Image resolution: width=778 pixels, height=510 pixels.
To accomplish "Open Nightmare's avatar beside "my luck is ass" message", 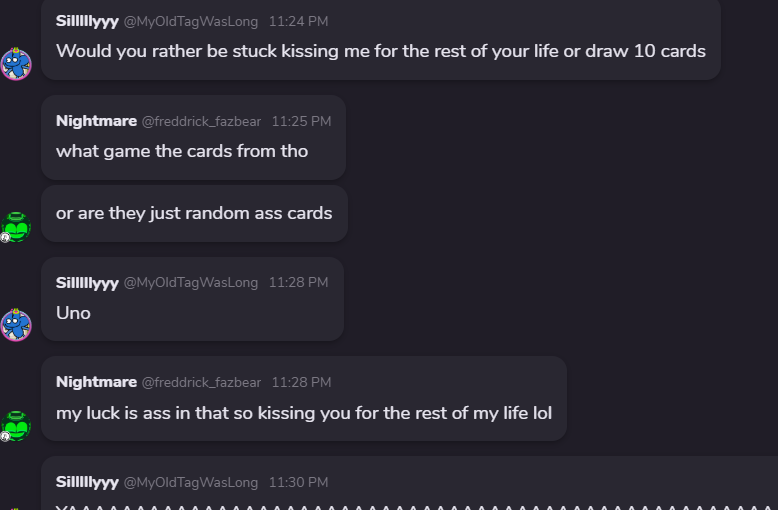I will click(x=16, y=425).
